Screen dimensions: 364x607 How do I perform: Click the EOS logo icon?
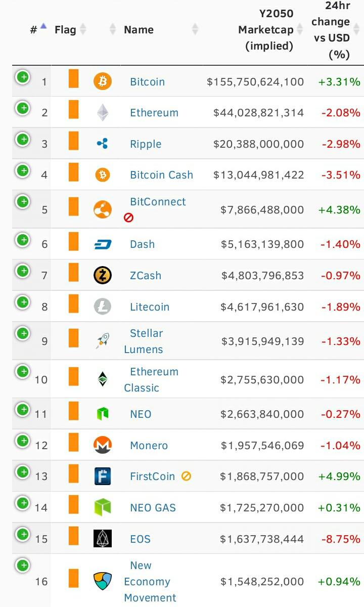pyautogui.click(x=103, y=539)
